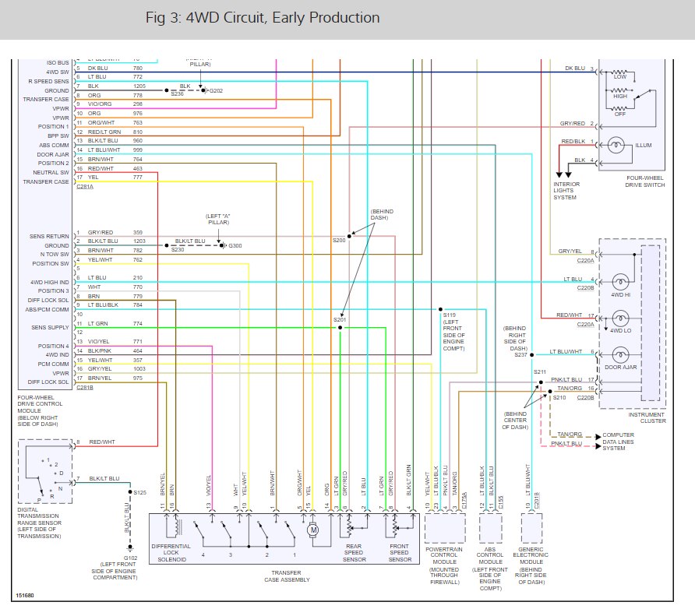
Task: Select circuit number 1003 on GRY/YEL wire
Action: tap(139, 368)
